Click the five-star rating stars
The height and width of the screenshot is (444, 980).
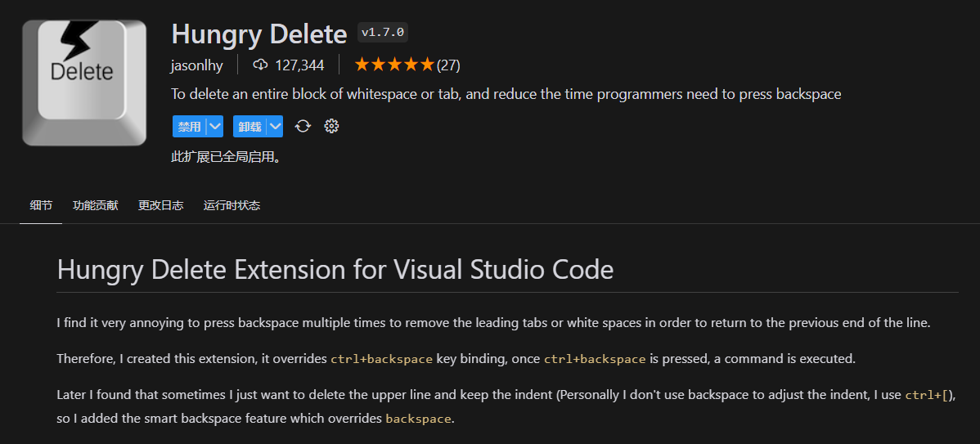click(394, 65)
